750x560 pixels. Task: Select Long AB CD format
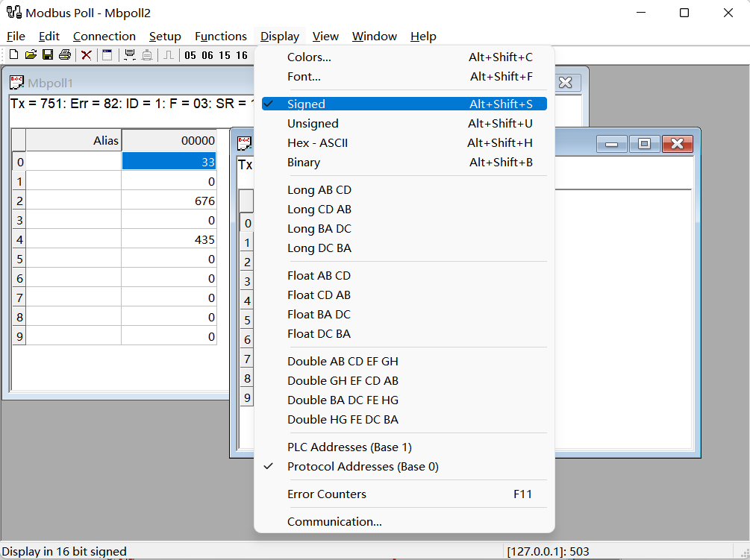[x=404, y=189]
